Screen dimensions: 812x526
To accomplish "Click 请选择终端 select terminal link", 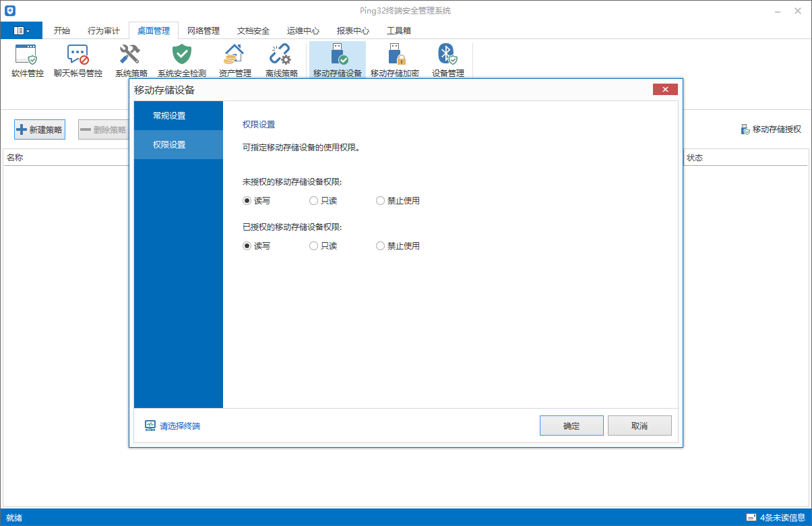I will point(173,426).
